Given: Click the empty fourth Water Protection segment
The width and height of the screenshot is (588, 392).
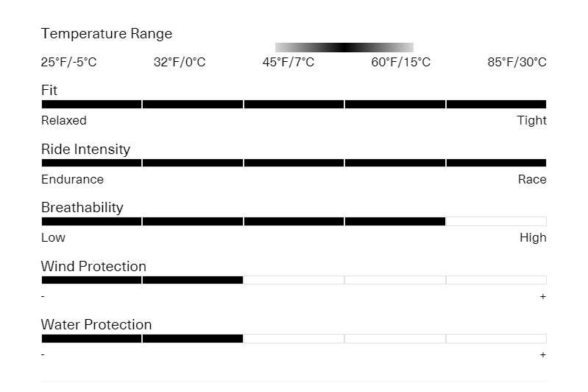Looking at the screenshot, I should (x=395, y=338).
